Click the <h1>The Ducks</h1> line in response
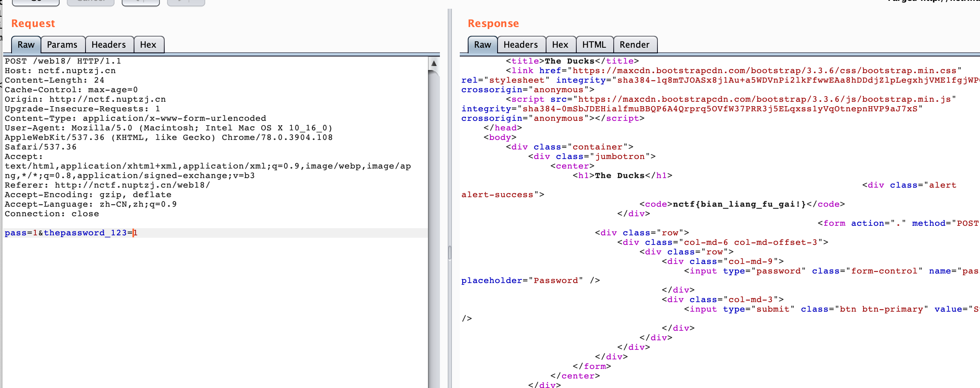980x388 pixels. (x=622, y=176)
